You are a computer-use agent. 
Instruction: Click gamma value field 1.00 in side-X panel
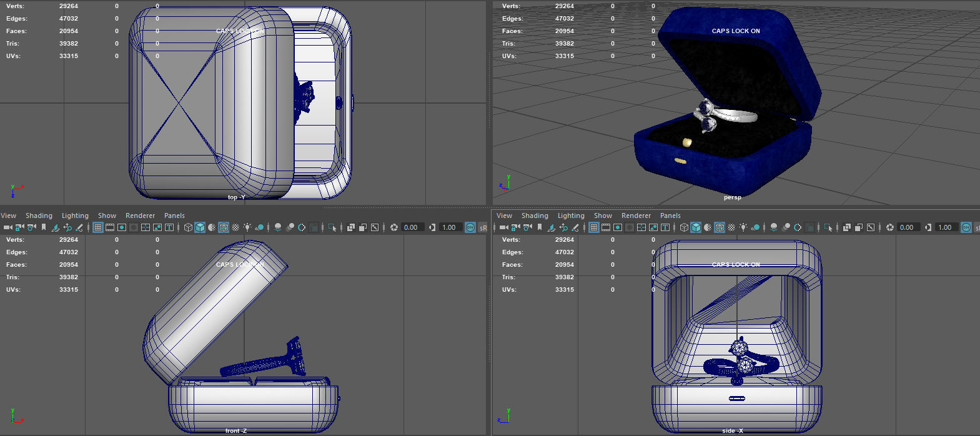click(946, 227)
